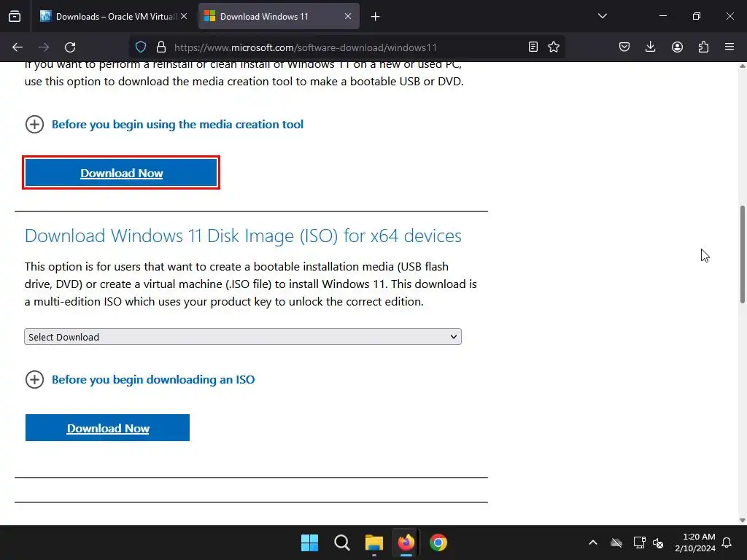Download Now under ISO section
This screenshot has width=747, height=560.
(x=108, y=427)
